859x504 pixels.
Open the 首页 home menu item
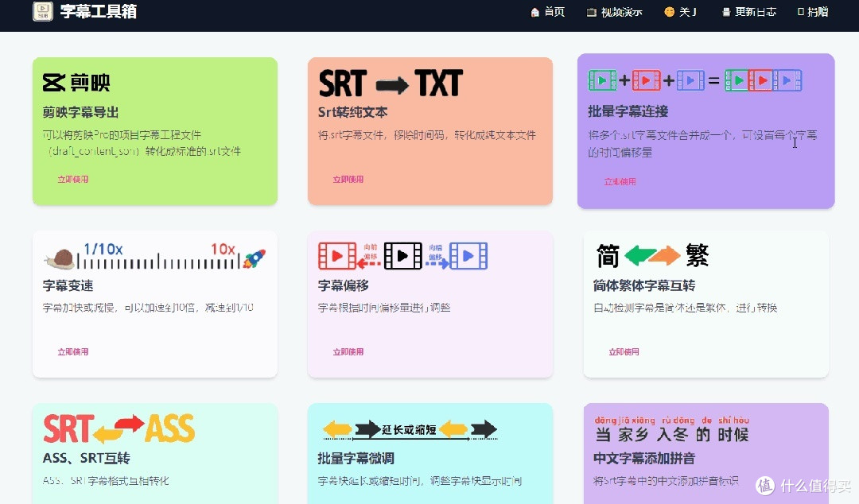[547, 12]
